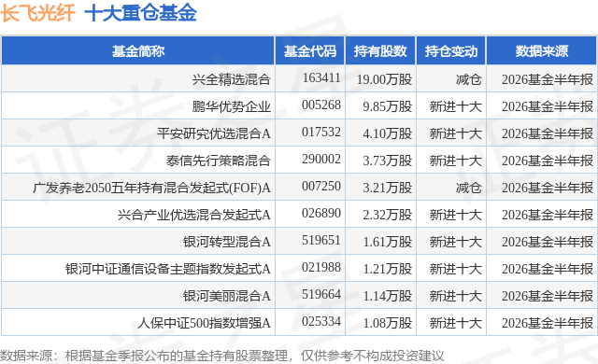This screenshot has width=598, height=364.
Task: Click 2026基金半年报 in the 兴全精选混合 row
Action: (548, 79)
